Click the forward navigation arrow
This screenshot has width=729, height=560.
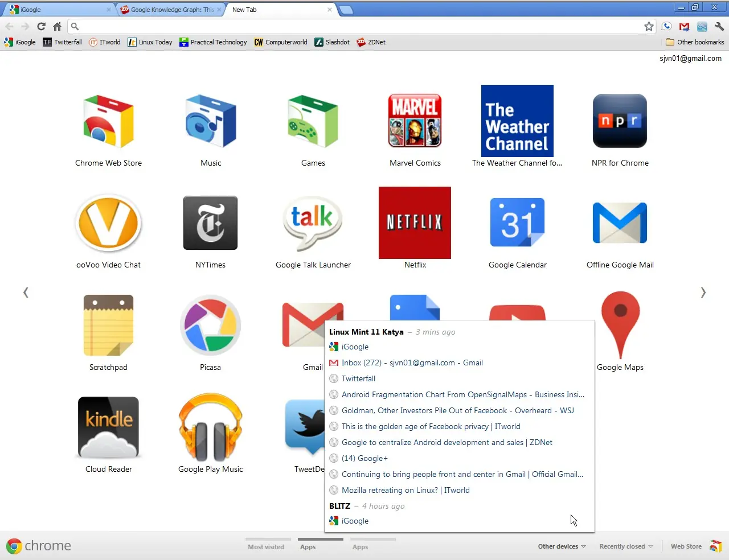click(x=25, y=26)
